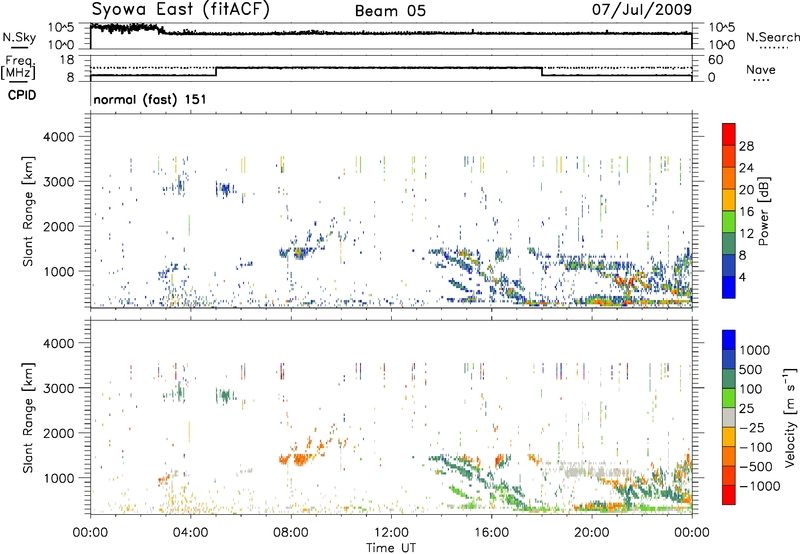
Task: Click the grey -25 to 25 velocity segment
Action: [x=729, y=418]
